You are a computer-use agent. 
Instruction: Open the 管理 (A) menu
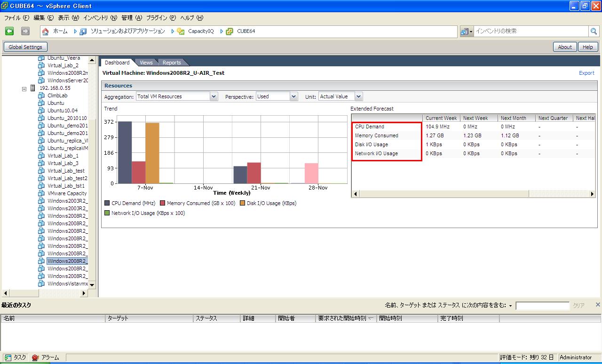pos(132,18)
